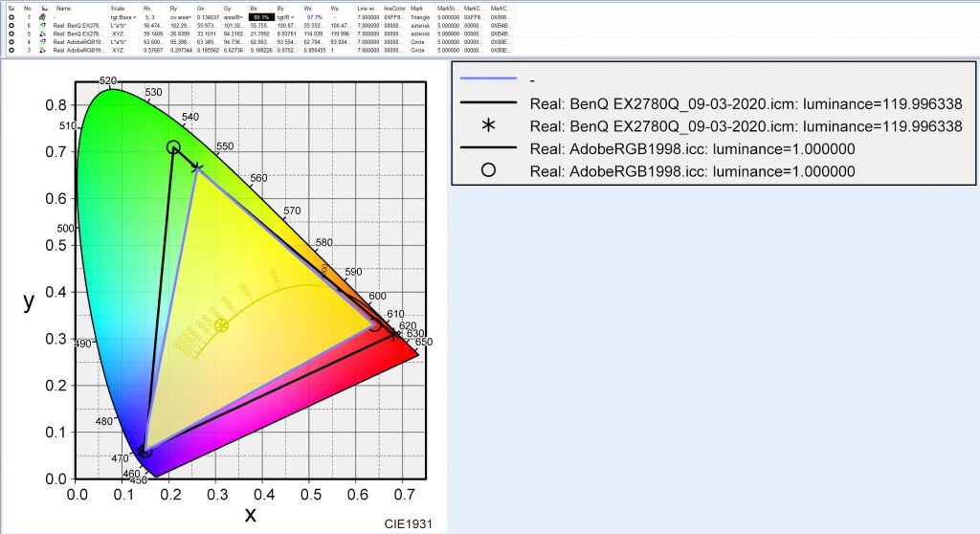The width and height of the screenshot is (980, 534).
Task: Click the Wx column header
Action: [x=308, y=8]
